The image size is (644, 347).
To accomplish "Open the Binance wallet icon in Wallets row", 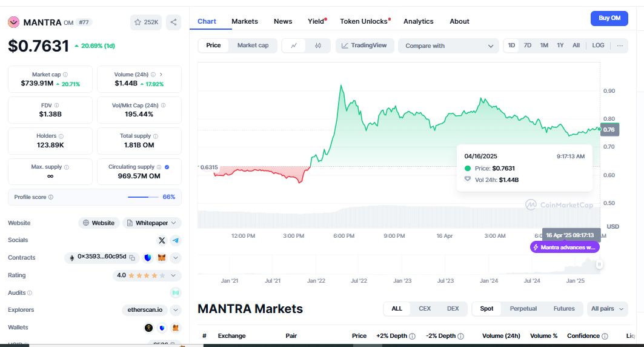I will pyautogui.click(x=148, y=328).
